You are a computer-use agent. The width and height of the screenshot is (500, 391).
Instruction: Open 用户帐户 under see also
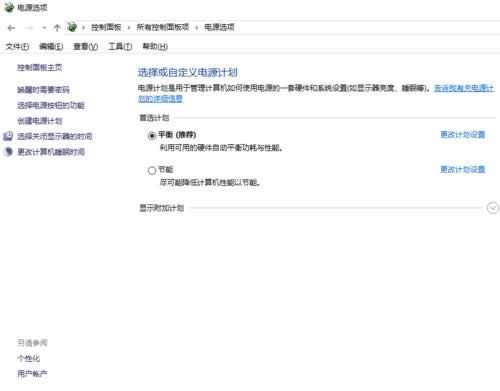[32, 374]
